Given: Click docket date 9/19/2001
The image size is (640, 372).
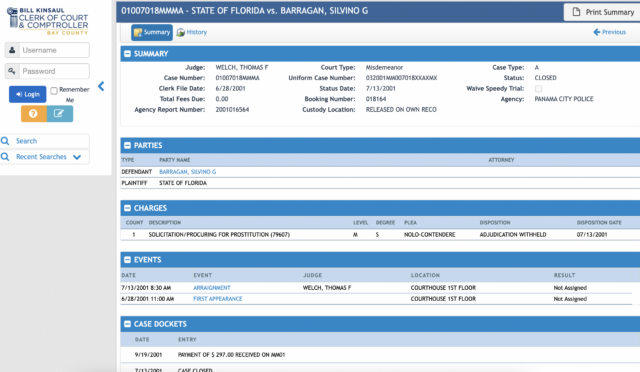Looking at the screenshot, I should 149,355.
